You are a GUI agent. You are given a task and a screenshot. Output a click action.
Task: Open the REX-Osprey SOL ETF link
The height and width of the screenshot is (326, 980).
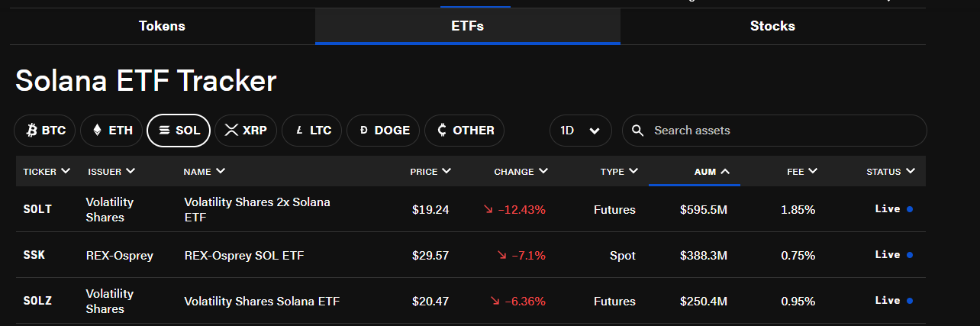[244, 255]
